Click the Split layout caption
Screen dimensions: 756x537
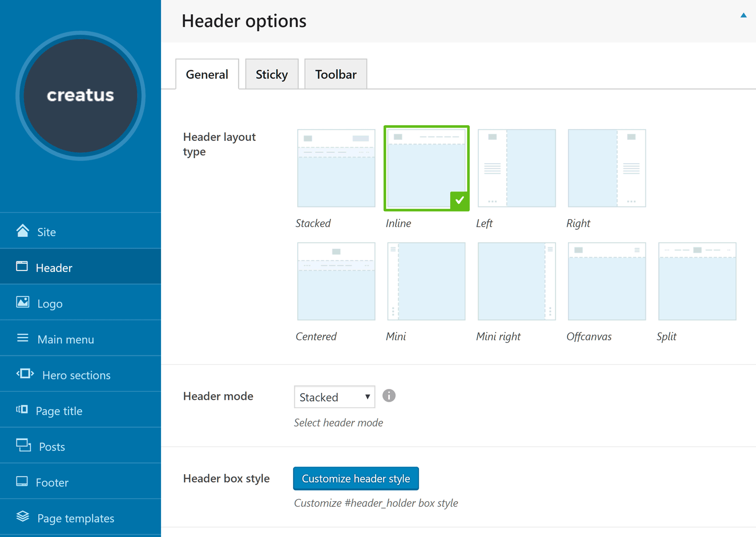[x=667, y=336]
